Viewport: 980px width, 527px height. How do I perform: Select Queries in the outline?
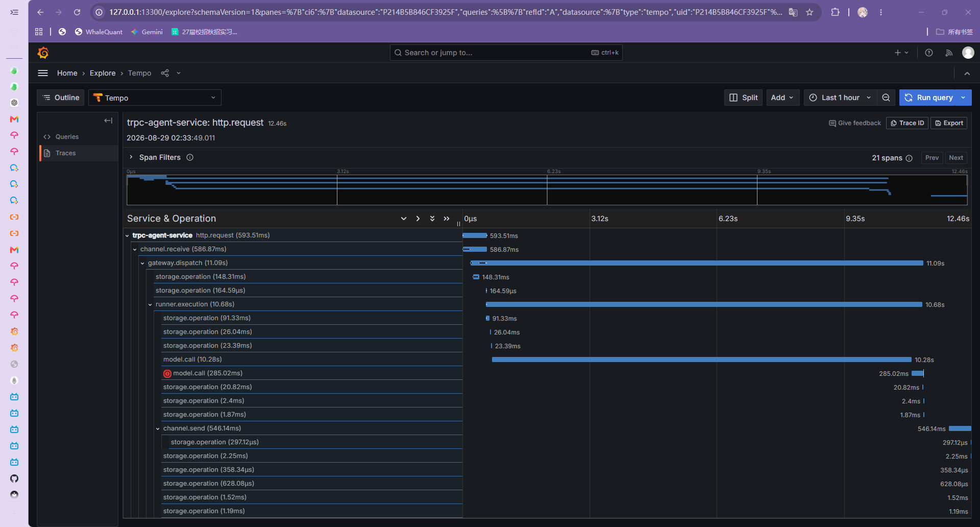coord(67,137)
